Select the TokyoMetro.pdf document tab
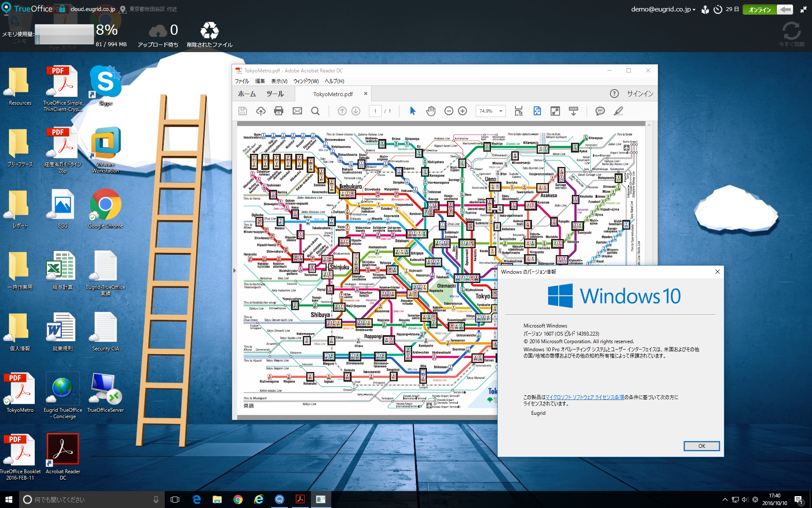Image resolution: width=812 pixels, height=508 pixels. 333,94
